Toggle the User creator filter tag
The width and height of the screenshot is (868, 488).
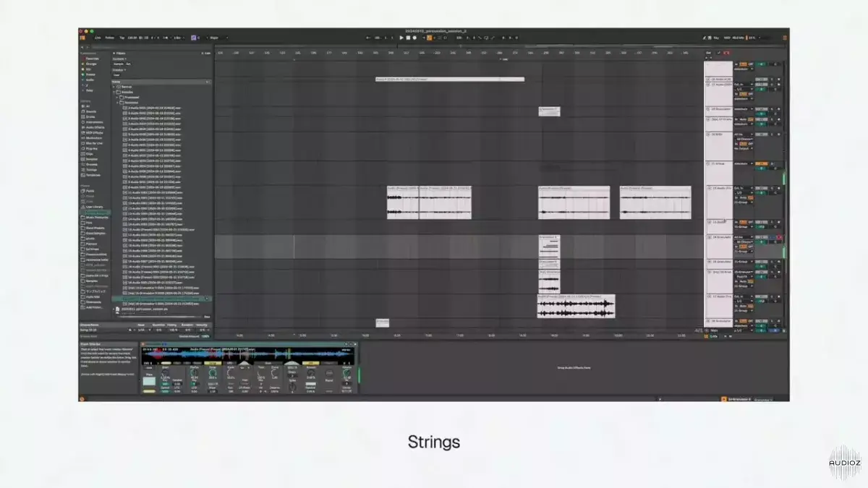[116, 74]
